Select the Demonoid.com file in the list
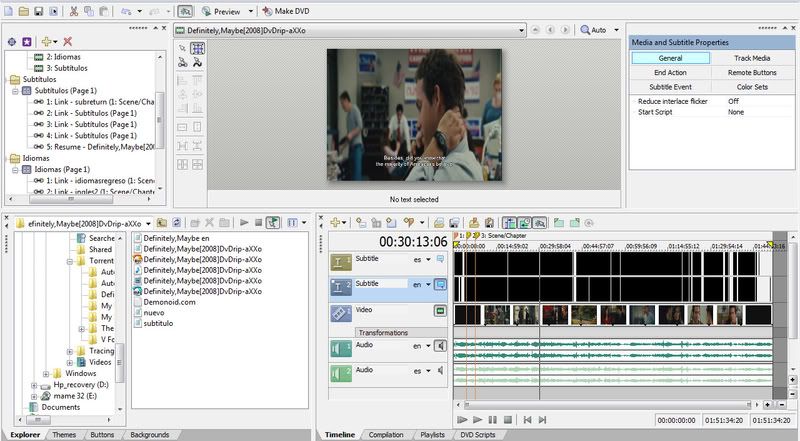Screen dimensions: 800x441 pos(164,302)
